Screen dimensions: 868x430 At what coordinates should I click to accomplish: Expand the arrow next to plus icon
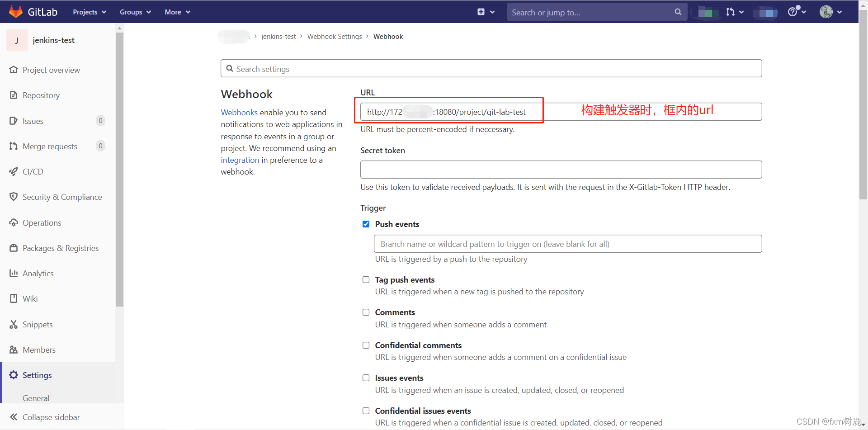pos(492,12)
